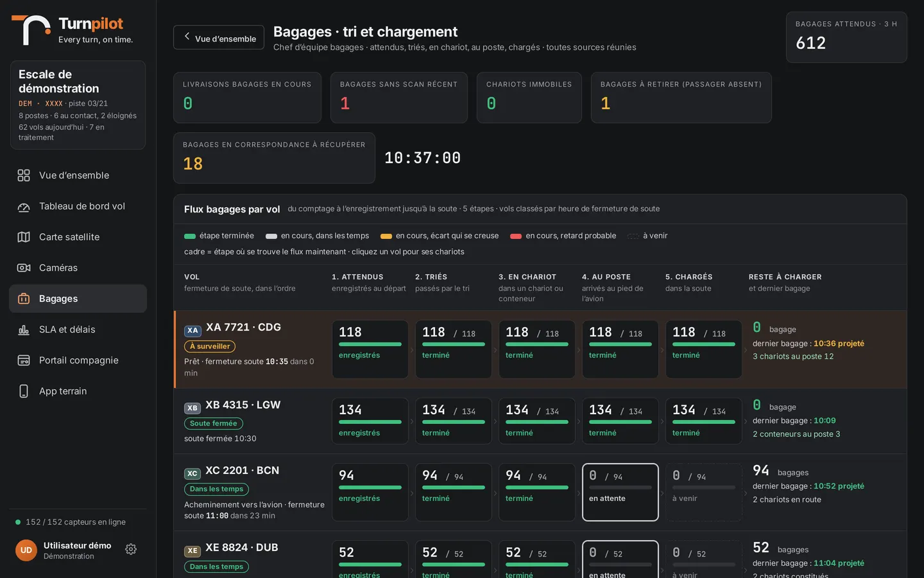The height and width of the screenshot is (578, 924).
Task: Click the UD user avatar
Action: coord(26,550)
